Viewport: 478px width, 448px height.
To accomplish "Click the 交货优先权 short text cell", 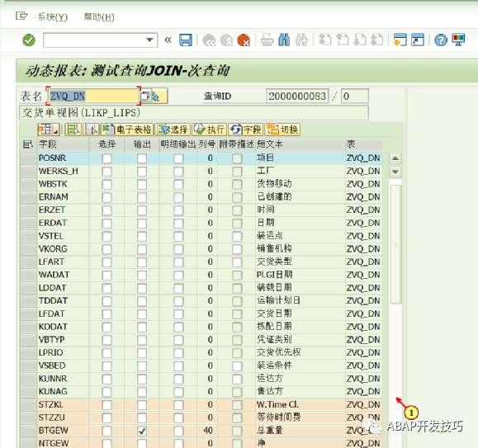I will (300, 352).
